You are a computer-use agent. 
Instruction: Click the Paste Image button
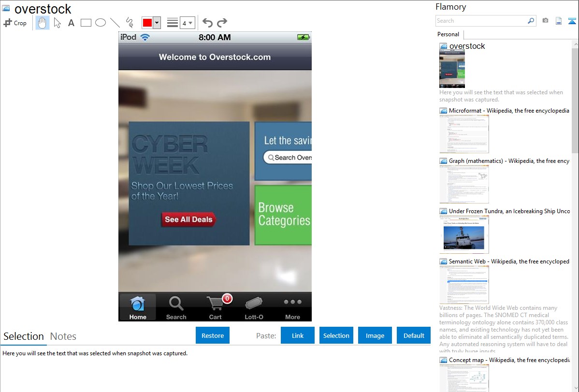[375, 335]
